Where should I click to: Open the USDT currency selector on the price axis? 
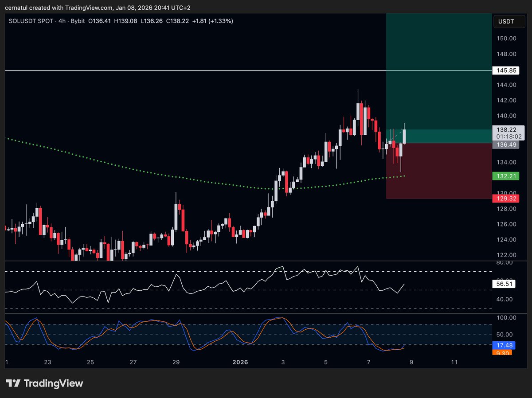click(x=509, y=21)
